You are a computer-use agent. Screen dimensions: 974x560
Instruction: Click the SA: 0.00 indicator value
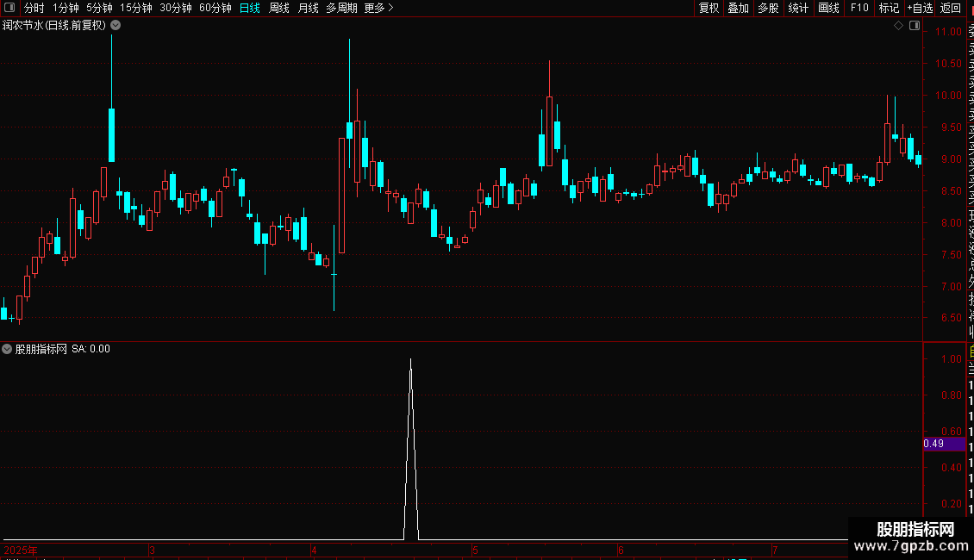[91, 349]
